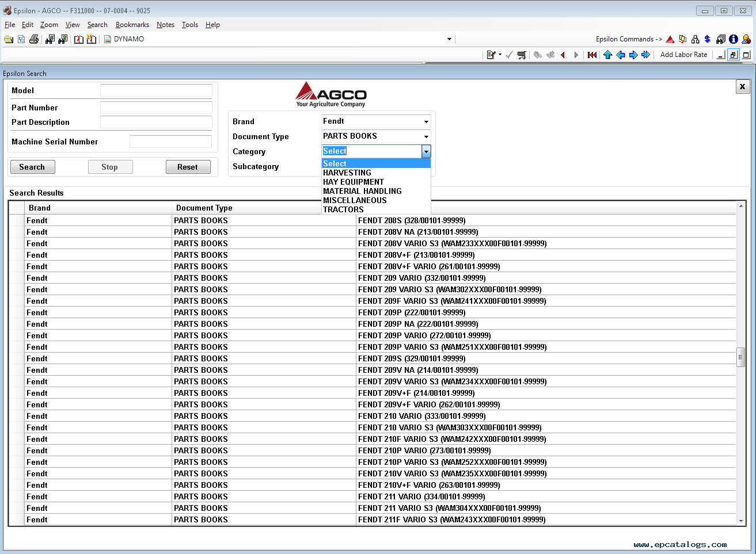756x554 pixels.
Task: Open the File menu
Action: 10,25
